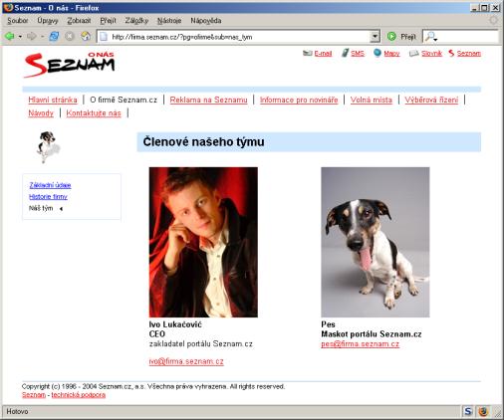Open the footer Seznam link

point(34,395)
